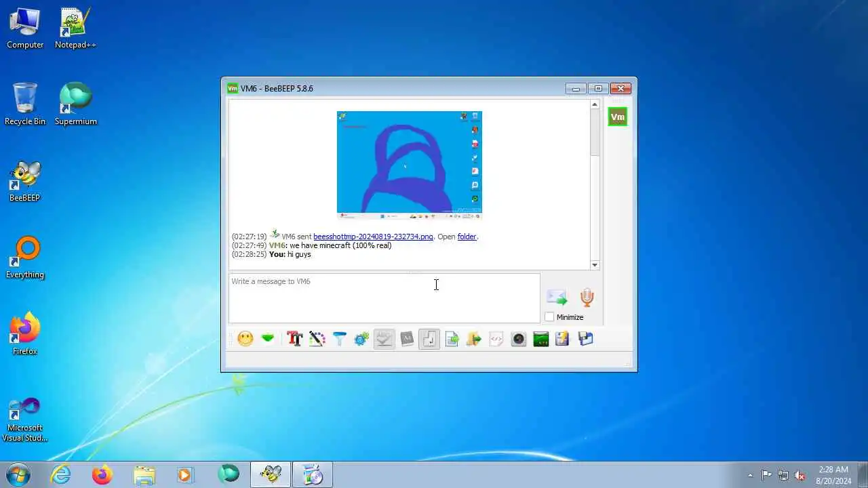The width and height of the screenshot is (868, 488).
Task: Open the Notepad++ desktop shortcut
Action: (75, 28)
